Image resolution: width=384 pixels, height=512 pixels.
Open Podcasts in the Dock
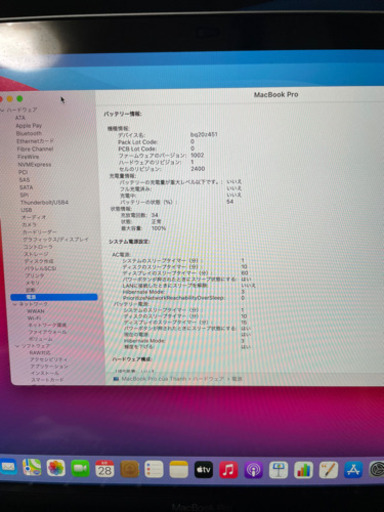(x=253, y=470)
